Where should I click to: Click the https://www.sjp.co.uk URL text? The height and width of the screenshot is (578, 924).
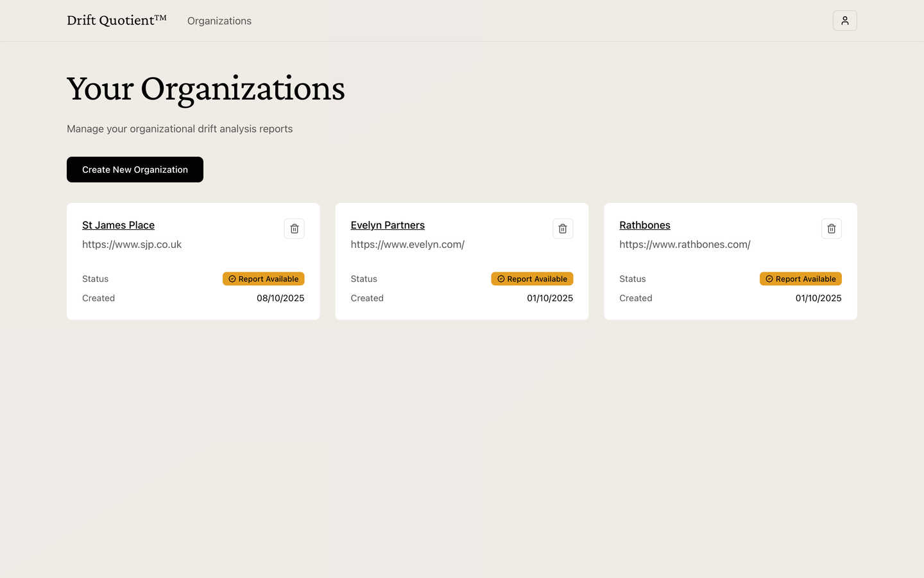click(132, 245)
